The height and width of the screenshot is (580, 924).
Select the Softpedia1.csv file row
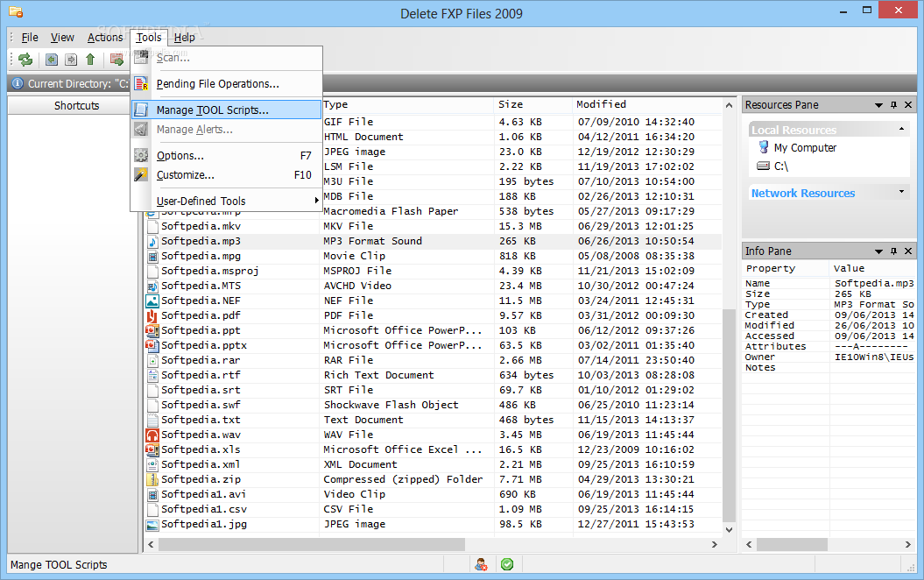434,509
